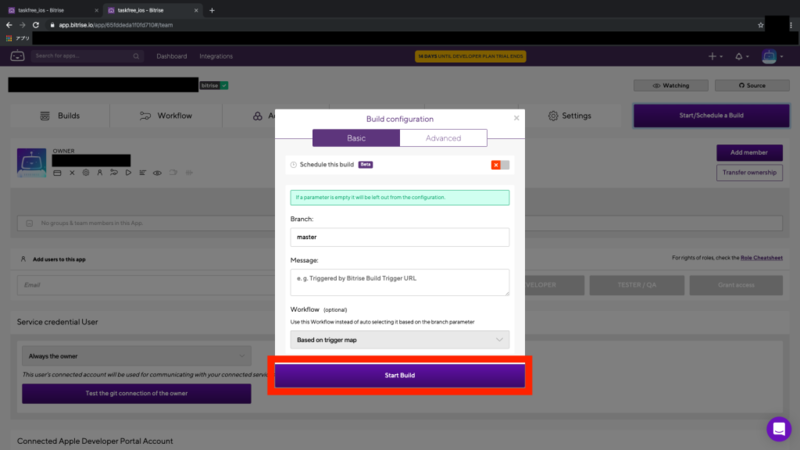Screen dimensions: 800x450
Task: Click the no groups row checkbox icon
Action: (30, 223)
